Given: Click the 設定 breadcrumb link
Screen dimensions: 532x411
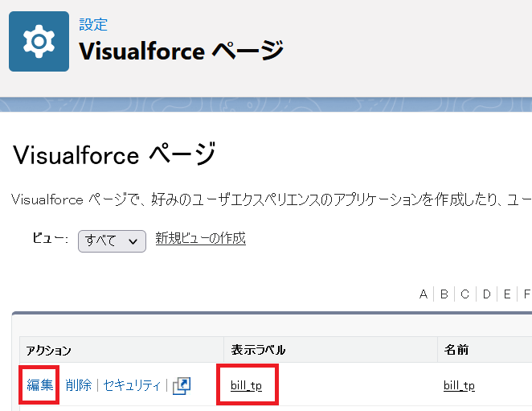Looking at the screenshot, I should pyautogui.click(x=93, y=24).
